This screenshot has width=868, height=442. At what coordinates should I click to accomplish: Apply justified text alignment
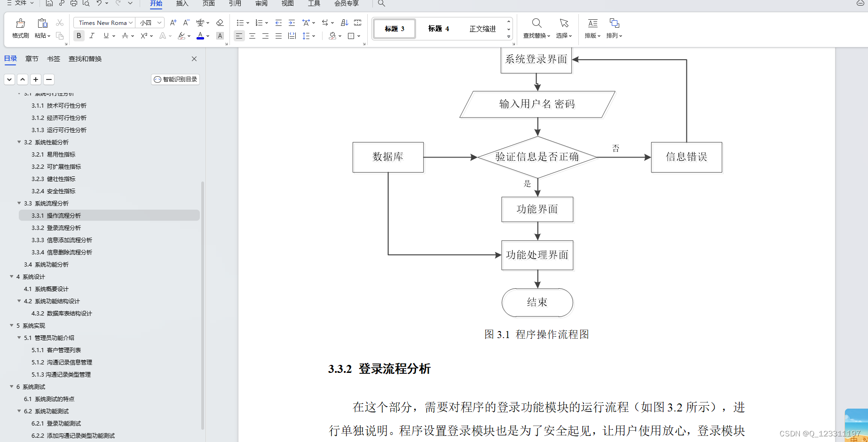[279, 36]
